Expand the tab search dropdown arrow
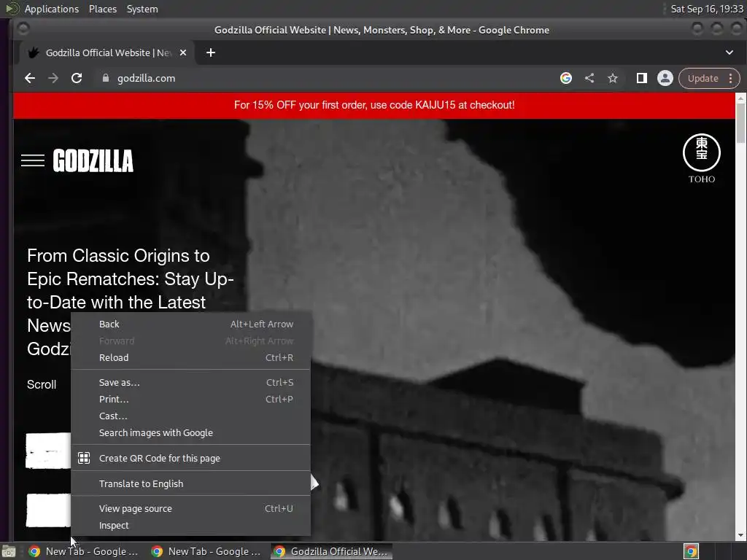Image resolution: width=747 pixels, height=560 pixels. [x=729, y=52]
